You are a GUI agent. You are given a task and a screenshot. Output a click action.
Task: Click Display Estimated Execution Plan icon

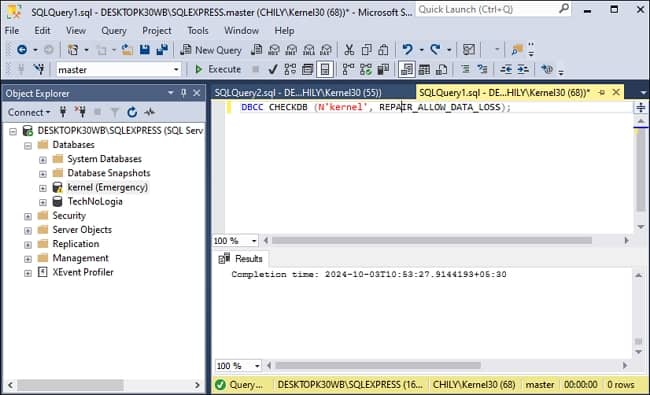(290, 69)
